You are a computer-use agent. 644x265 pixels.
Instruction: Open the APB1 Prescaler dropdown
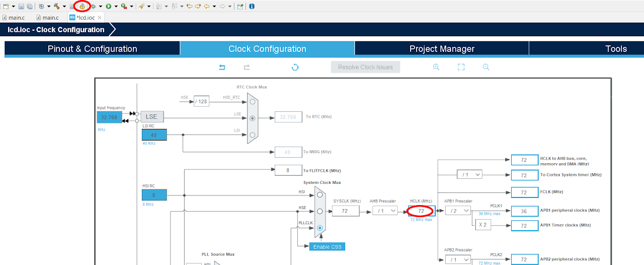tap(457, 211)
